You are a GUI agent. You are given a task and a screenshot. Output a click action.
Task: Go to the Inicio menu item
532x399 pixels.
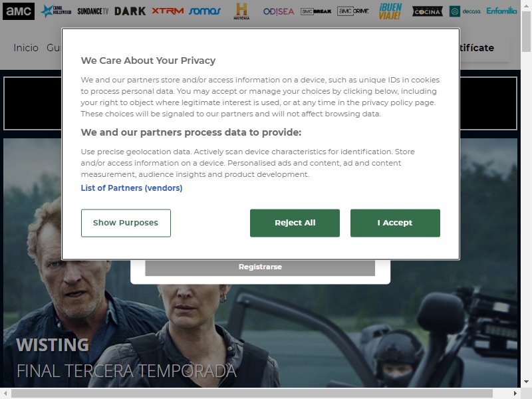point(26,48)
